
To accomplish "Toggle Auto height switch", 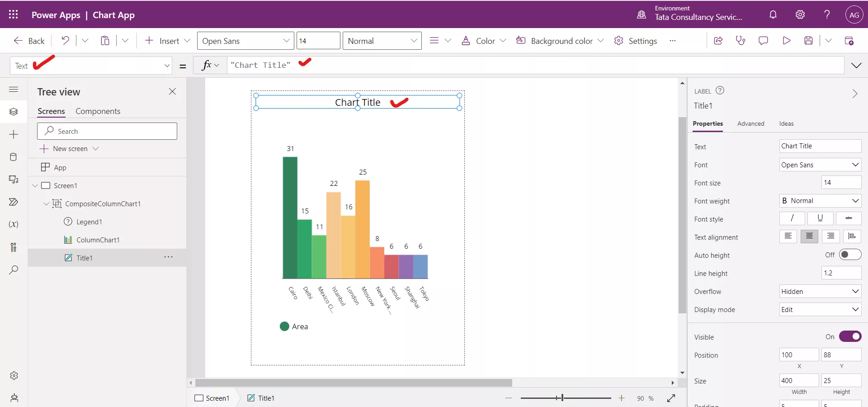I will coord(850,255).
